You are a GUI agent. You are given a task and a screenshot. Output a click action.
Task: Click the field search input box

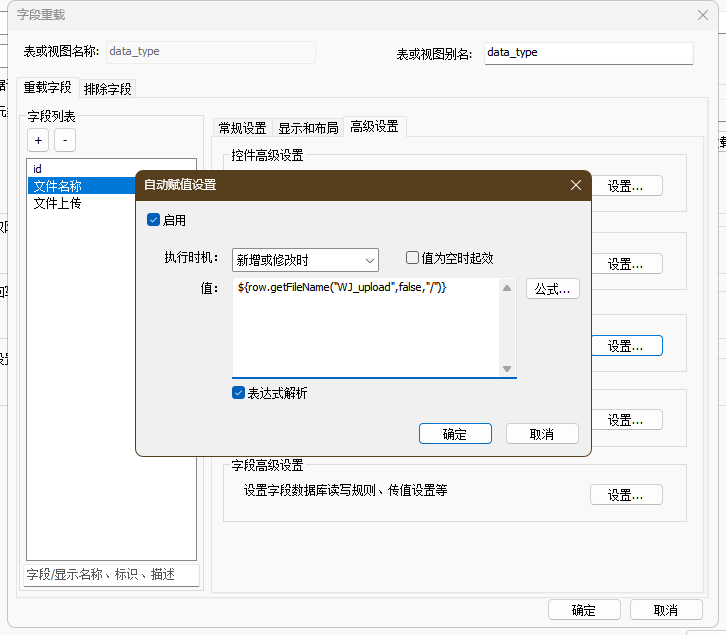point(112,574)
